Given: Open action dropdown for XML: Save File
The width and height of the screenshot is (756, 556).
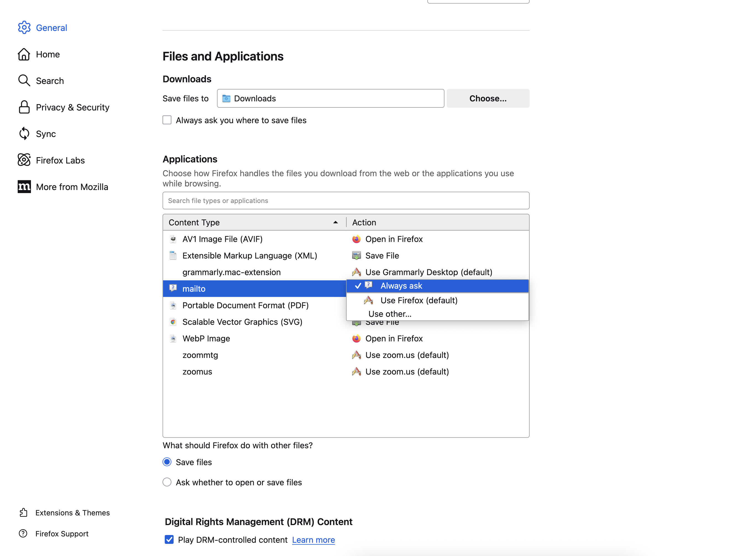Looking at the screenshot, I should [x=438, y=255].
